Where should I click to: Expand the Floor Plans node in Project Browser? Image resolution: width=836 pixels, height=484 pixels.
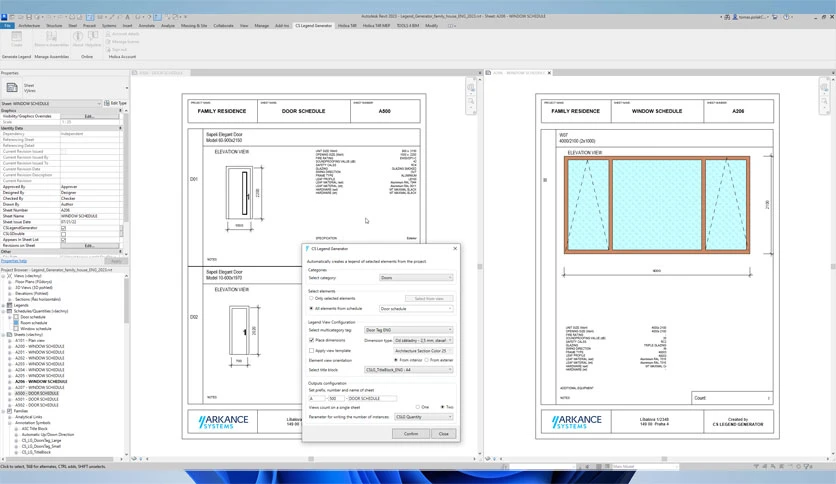tap(10, 282)
